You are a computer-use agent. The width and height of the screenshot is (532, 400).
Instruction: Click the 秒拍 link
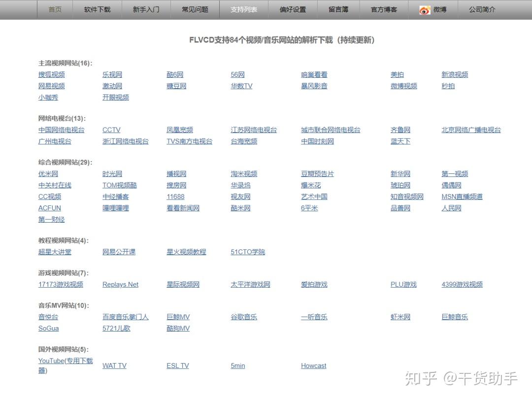click(x=448, y=86)
